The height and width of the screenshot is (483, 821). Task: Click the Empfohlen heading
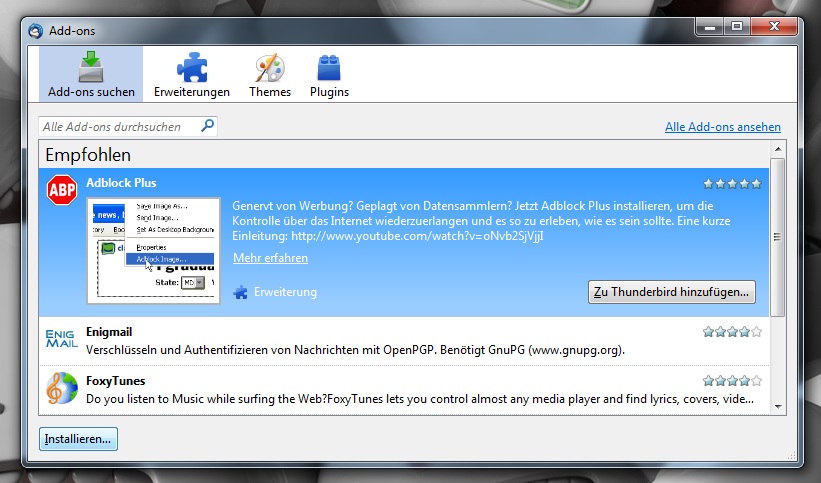coord(88,155)
